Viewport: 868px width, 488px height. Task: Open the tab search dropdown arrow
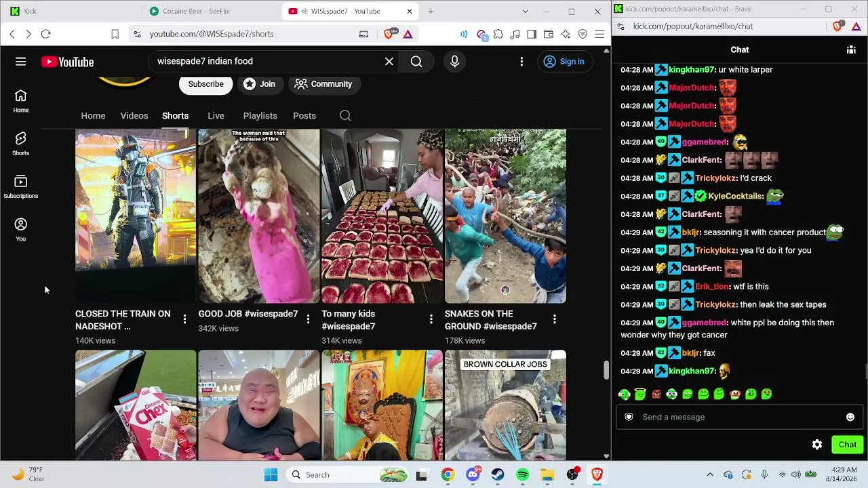pos(525,12)
